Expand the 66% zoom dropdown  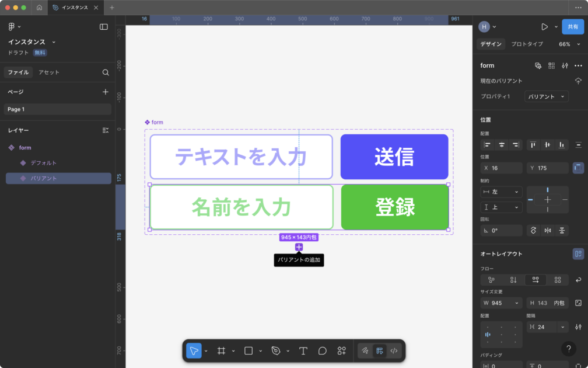[x=568, y=44]
